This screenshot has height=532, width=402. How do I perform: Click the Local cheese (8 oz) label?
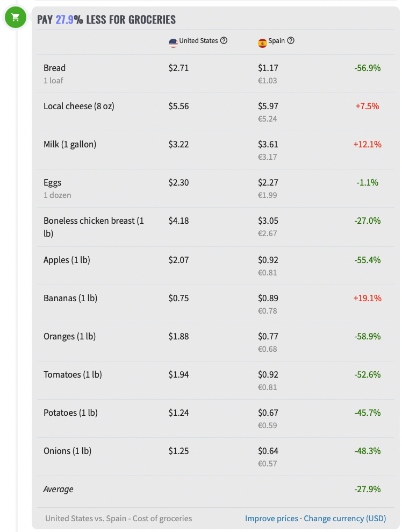tap(78, 106)
